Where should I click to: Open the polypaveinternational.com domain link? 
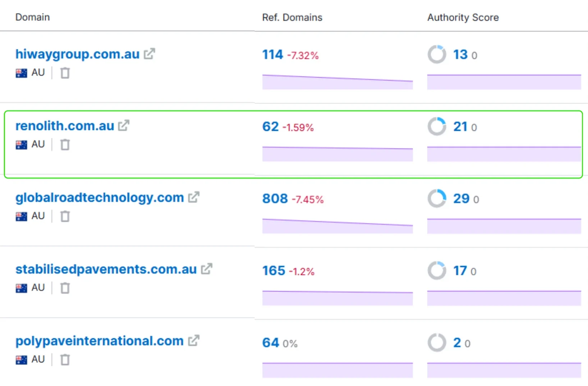tap(100, 341)
